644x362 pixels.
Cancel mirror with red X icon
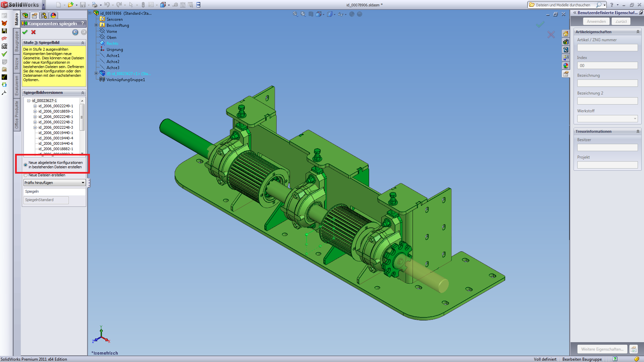[34, 32]
